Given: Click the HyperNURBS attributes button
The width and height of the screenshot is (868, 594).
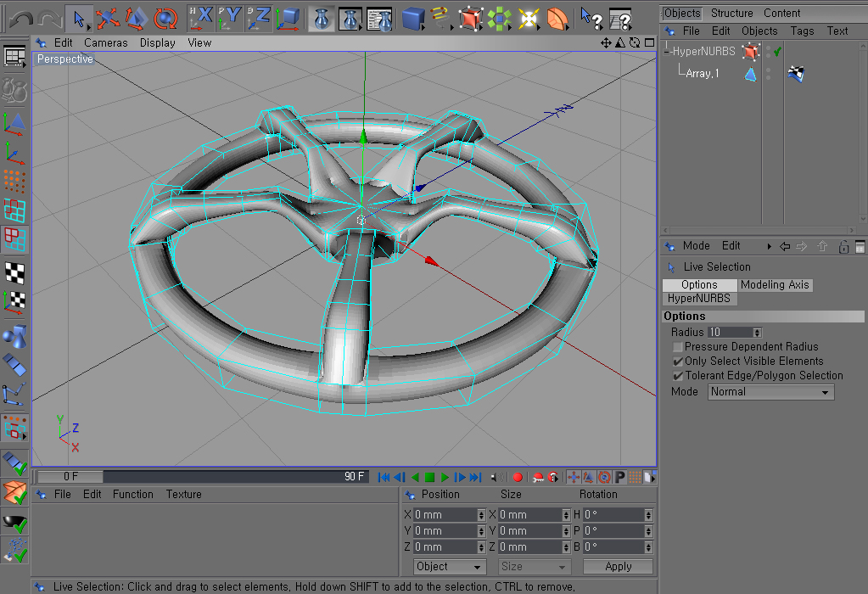Looking at the screenshot, I should [x=700, y=299].
